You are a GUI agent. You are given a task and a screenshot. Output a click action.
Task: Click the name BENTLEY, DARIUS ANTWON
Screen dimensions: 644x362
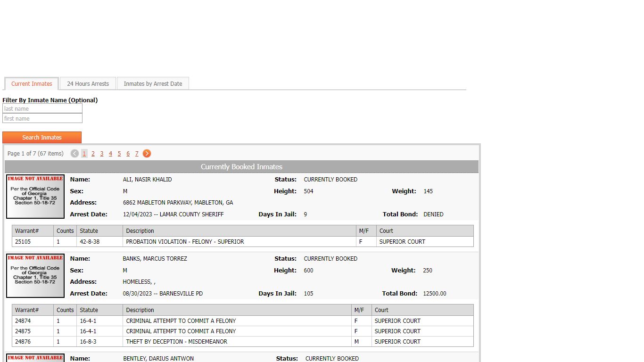coord(158,359)
